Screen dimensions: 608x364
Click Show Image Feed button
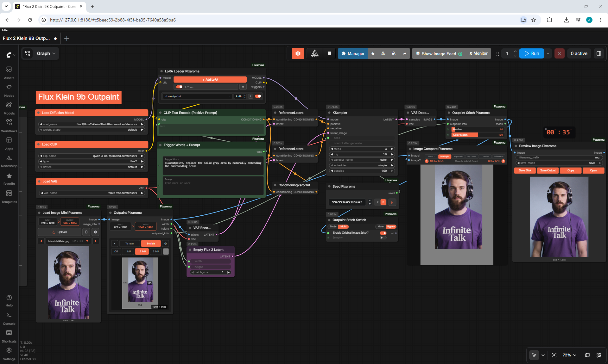[439, 54]
